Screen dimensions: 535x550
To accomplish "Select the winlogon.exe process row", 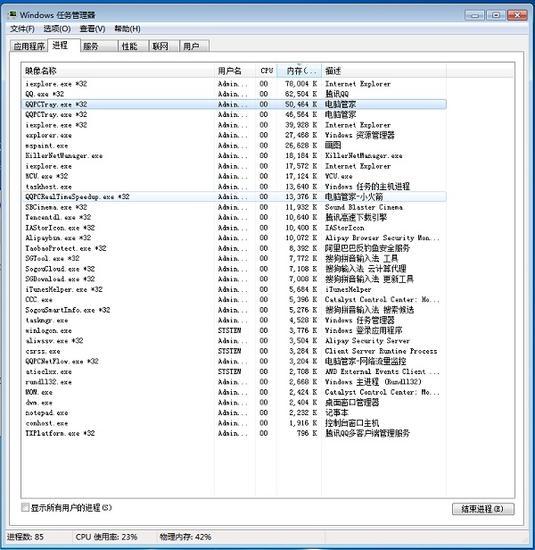I will 234,330.
